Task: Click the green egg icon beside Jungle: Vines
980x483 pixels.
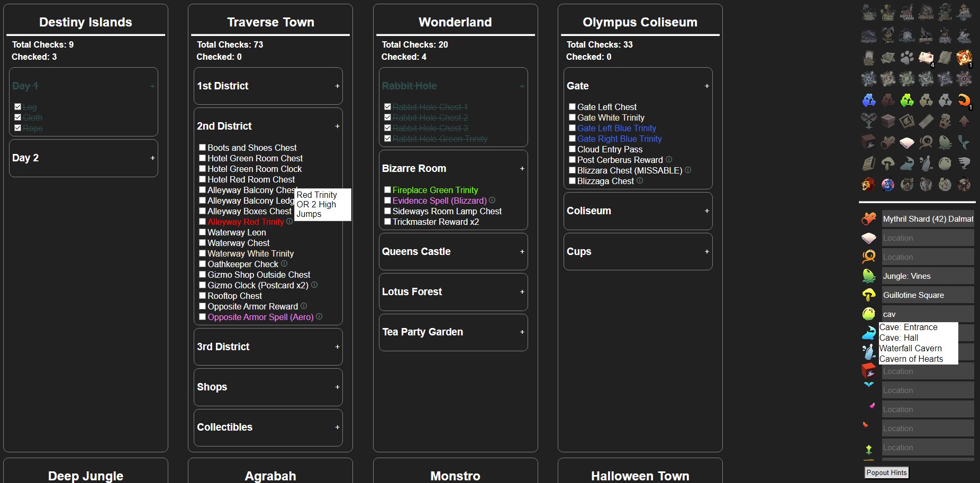Action: coord(868,276)
